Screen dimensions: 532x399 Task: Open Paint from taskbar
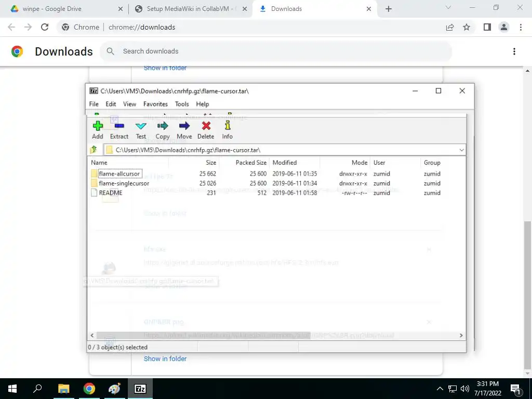[x=114, y=389]
